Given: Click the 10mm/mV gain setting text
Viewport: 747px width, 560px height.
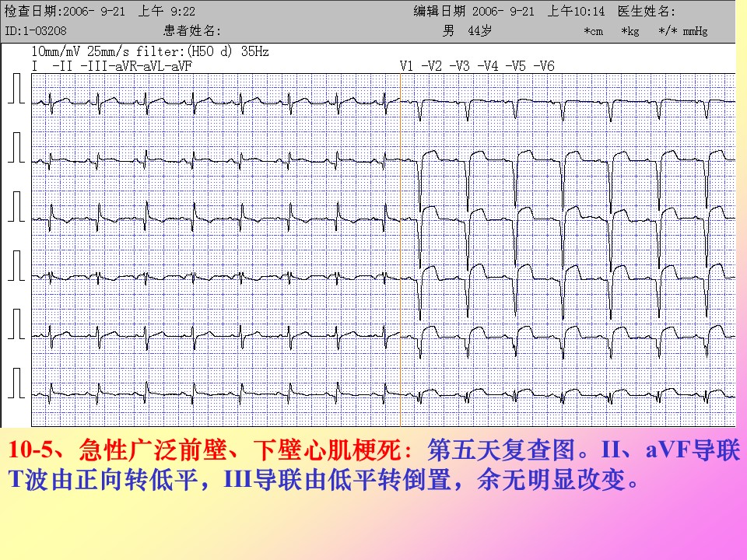Looking at the screenshot, I should pos(55,51).
